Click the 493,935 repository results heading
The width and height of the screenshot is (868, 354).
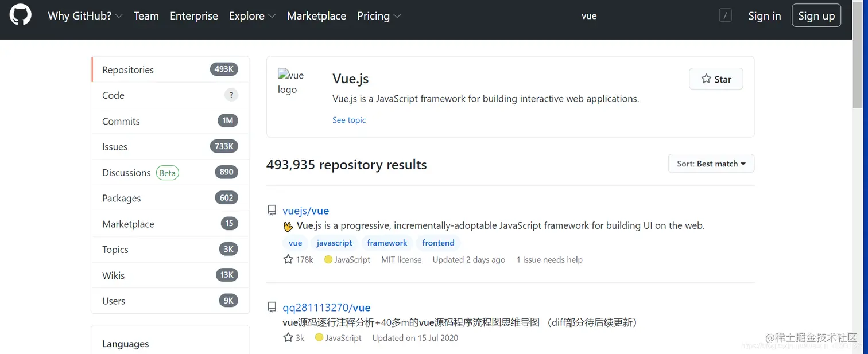(346, 165)
